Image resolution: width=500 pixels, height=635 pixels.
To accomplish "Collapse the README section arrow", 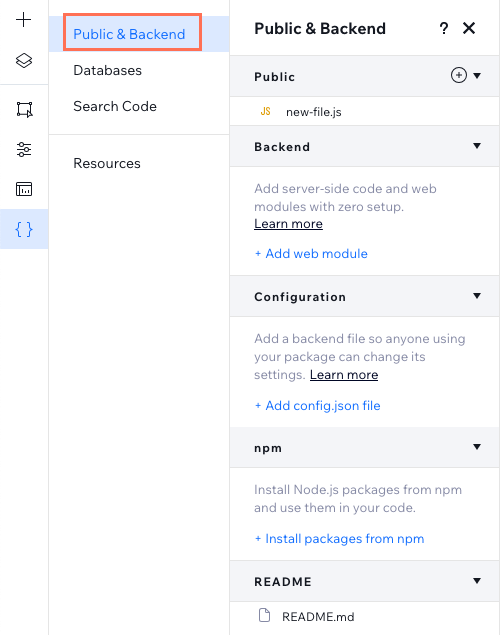I will 477,581.
